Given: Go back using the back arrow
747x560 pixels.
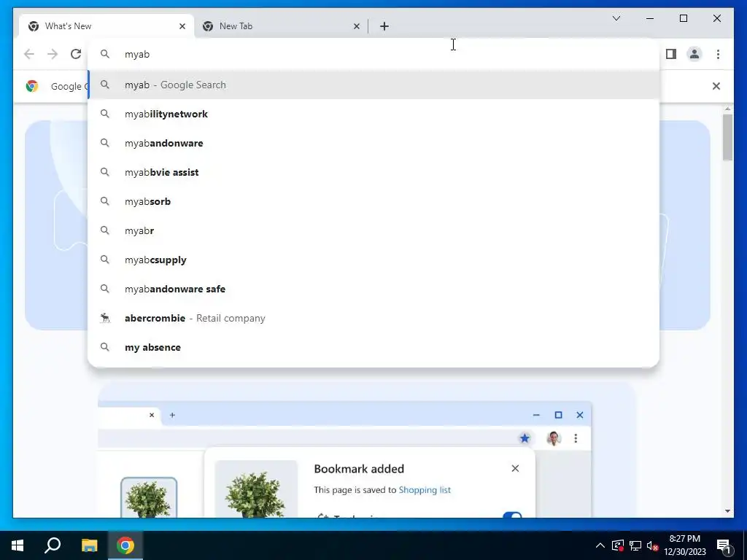Looking at the screenshot, I should pyautogui.click(x=29, y=54).
